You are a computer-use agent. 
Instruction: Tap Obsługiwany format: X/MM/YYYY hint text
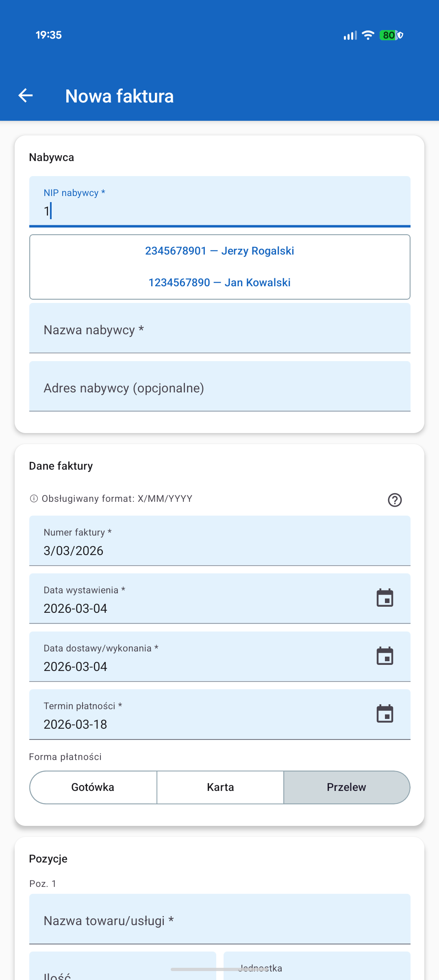point(117,499)
